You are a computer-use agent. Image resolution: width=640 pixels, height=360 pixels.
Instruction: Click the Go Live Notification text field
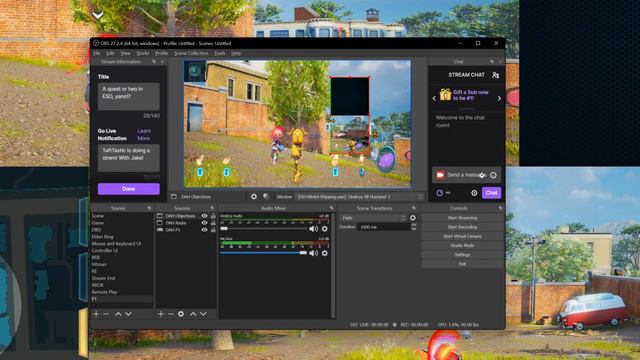[129, 158]
